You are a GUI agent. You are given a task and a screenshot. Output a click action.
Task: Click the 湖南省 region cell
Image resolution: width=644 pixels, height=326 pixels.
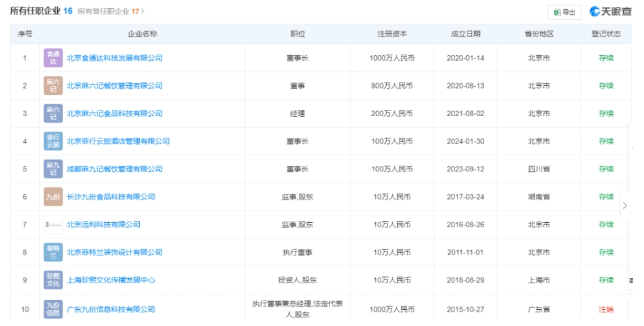[x=539, y=197]
